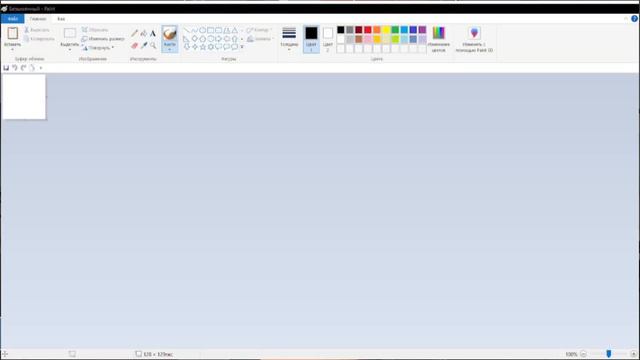
Task: Choose the Polygon shape
Action: click(227, 30)
